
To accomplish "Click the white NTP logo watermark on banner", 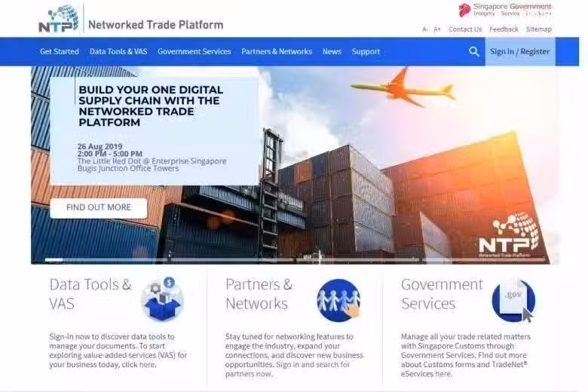I will coord(509,234).
